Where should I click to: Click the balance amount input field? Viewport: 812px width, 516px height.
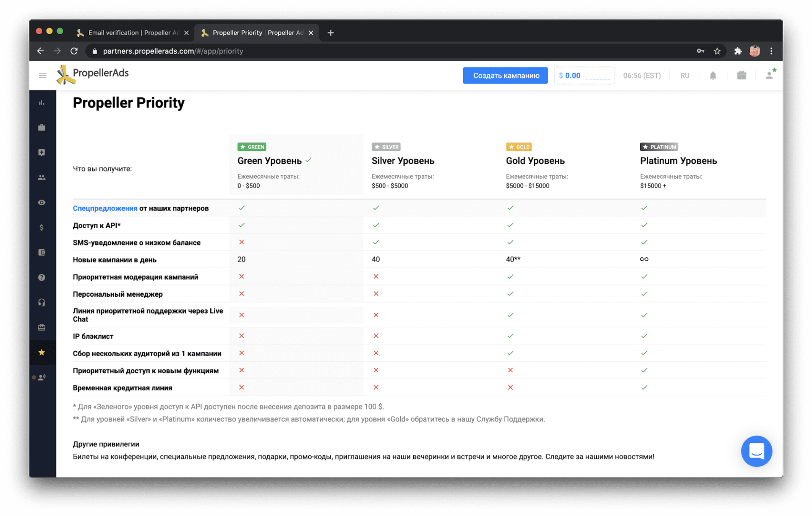[x=583, y=75]
